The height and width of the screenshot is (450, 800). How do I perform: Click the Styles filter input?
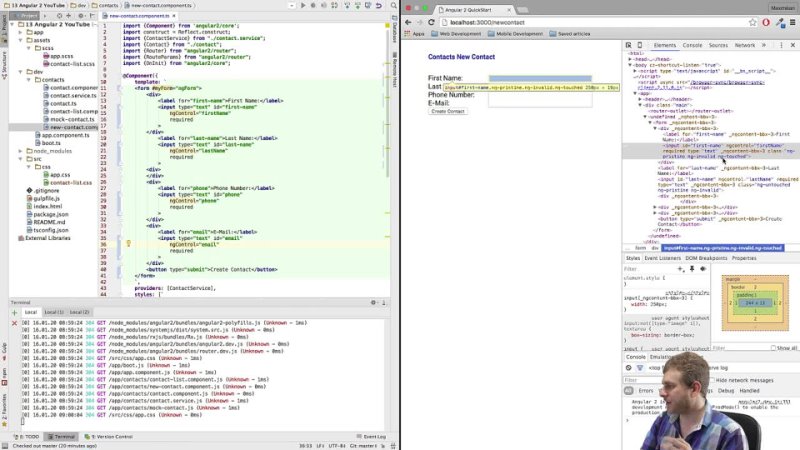click(648, 269)
